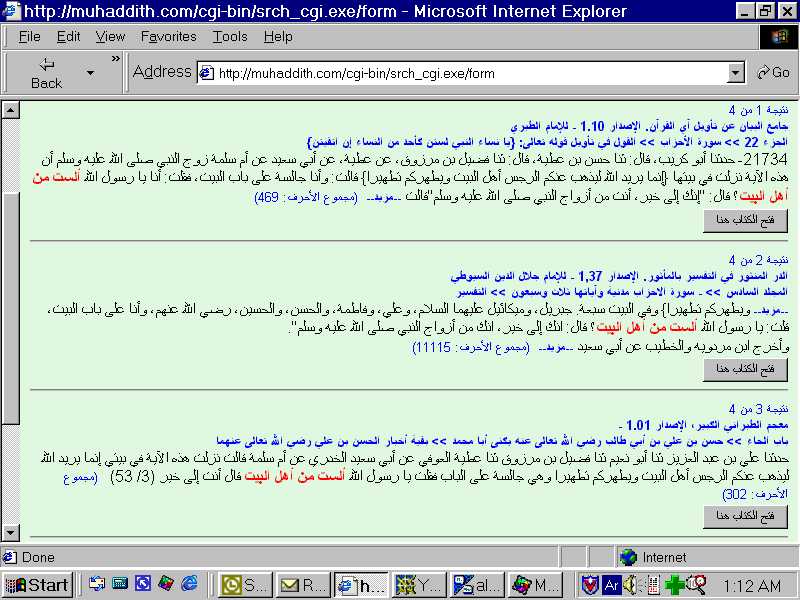Click the blue square quick launch icon
The image size is (800, 600).
click(x=143, y=584)
